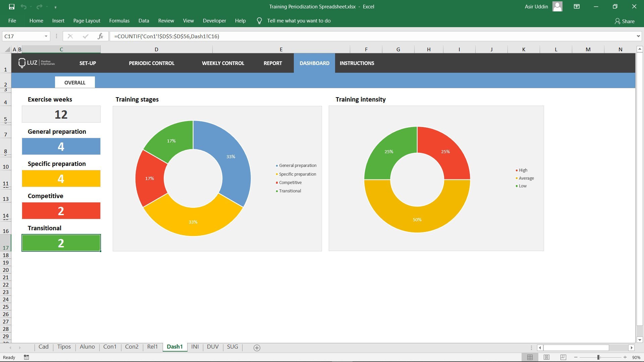Click the zoom slider handle
This screenshot has width=644, height=362.
click(x=598, y=357)
